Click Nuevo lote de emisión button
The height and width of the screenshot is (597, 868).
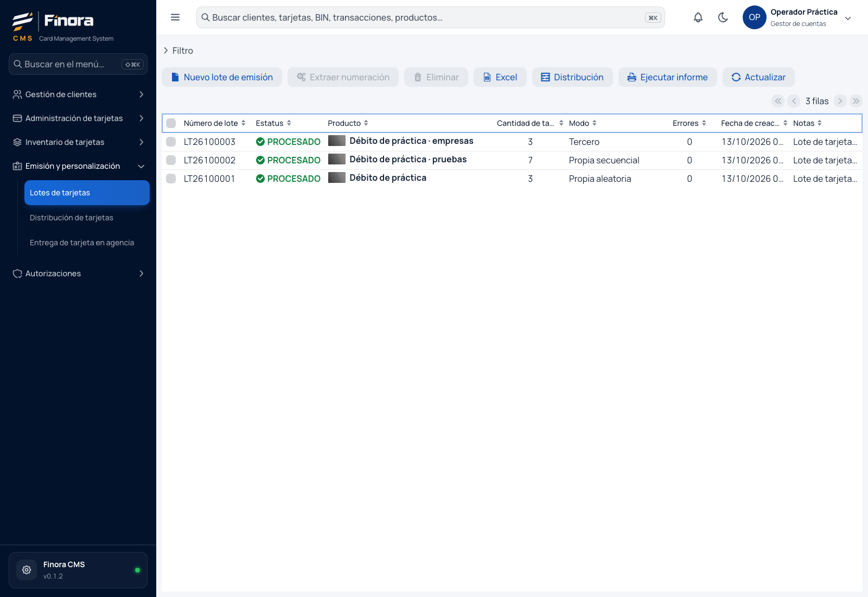pos(222,77)
